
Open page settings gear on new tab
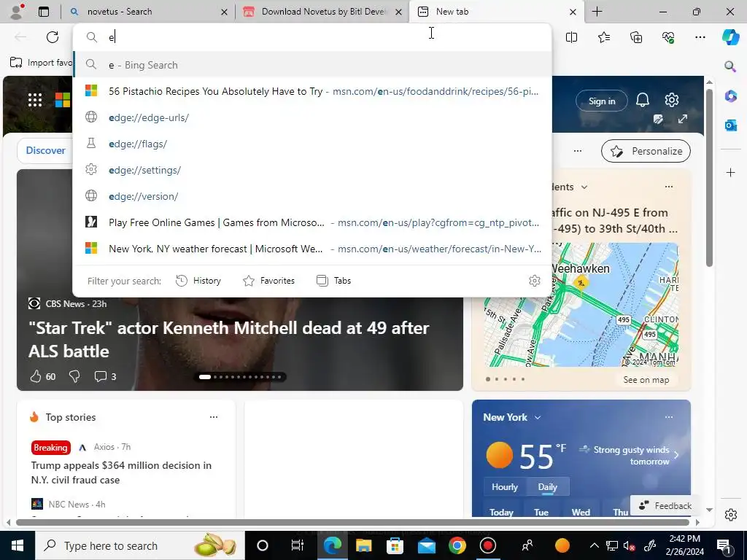[x=672, y=100]
